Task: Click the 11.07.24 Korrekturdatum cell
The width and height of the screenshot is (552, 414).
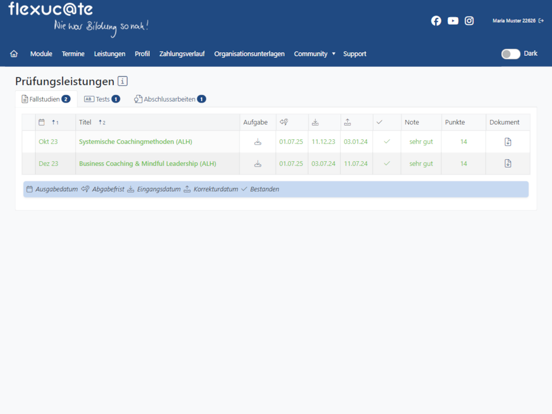Action: pyautogui.click(x=356, y=163)
